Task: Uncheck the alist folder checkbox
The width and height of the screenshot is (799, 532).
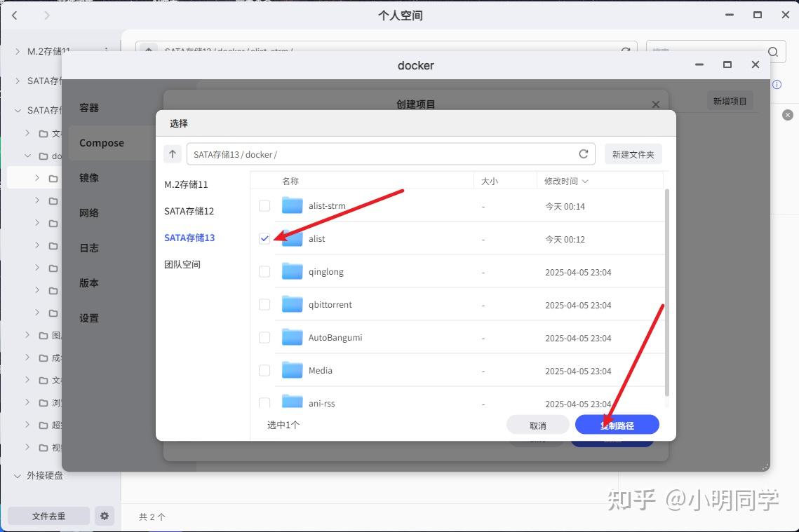Action: click(264, 238)
